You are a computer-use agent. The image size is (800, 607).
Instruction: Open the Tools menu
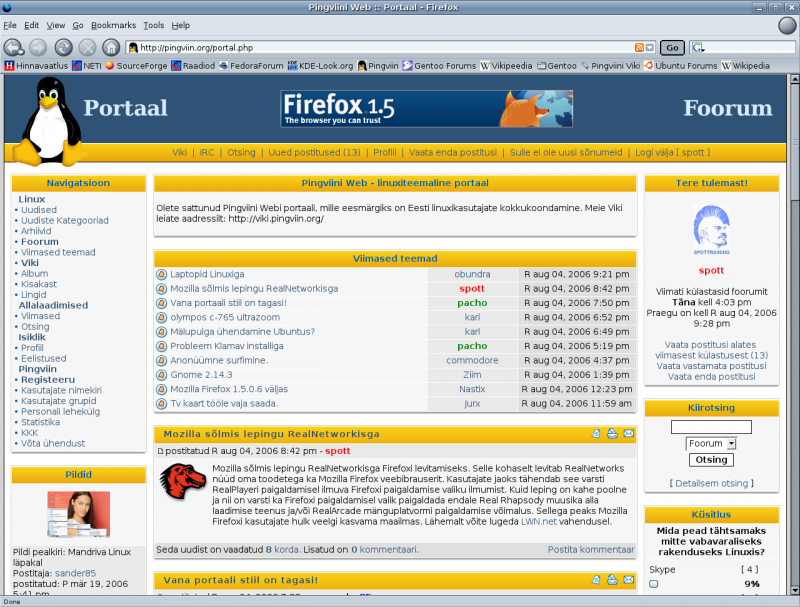(154, 25)
